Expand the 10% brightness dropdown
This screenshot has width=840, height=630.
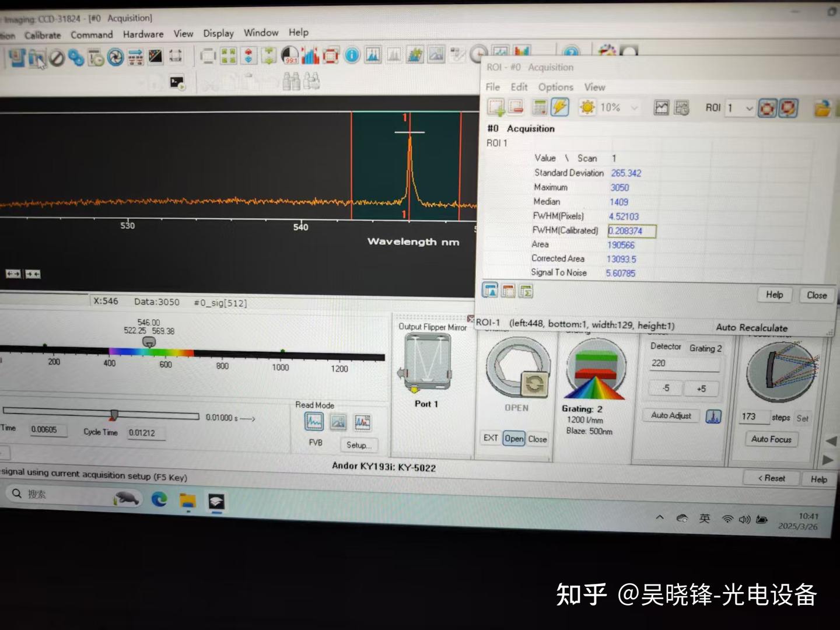(x=634, y=107)
